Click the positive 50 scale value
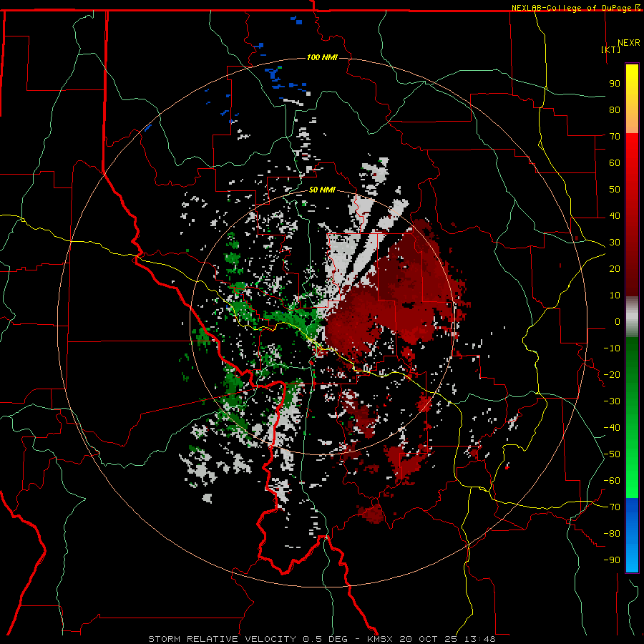The width and height of the screenshot is (644, 644). [x=615, y=190]
